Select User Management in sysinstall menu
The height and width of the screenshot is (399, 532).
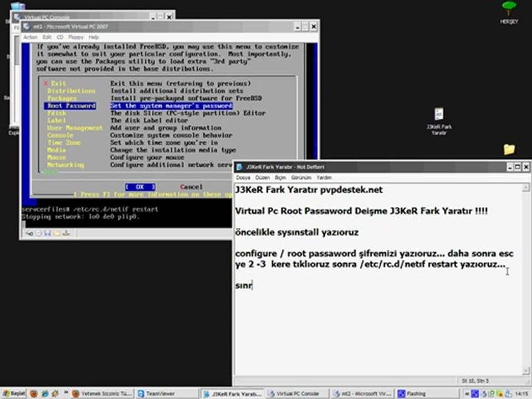point(75,128)
